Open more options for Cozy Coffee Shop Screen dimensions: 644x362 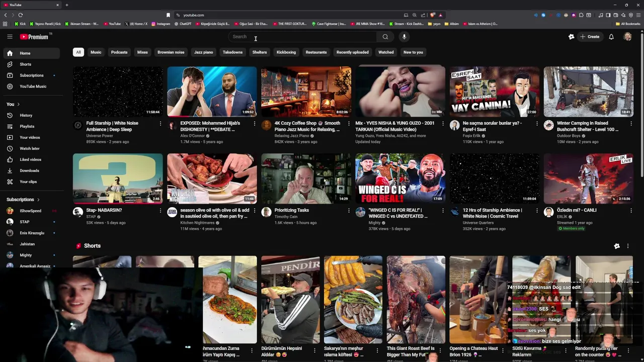point(349,124)
